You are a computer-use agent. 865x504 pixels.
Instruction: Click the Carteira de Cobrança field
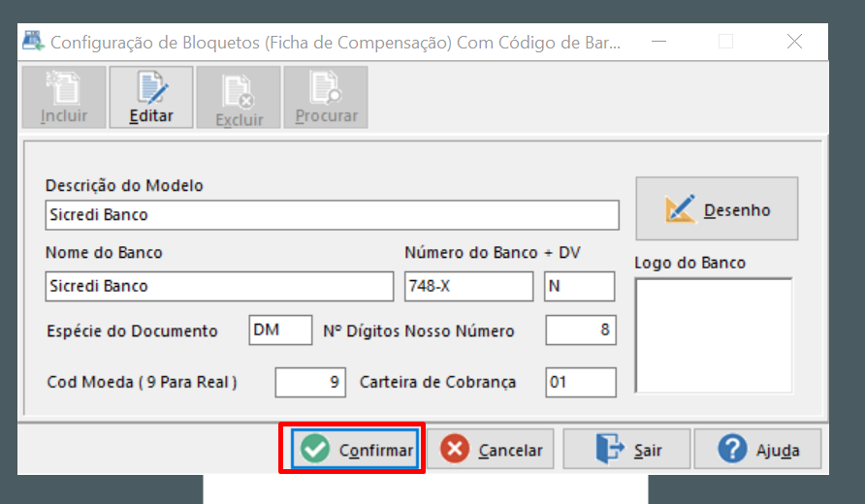coord(581,382)
